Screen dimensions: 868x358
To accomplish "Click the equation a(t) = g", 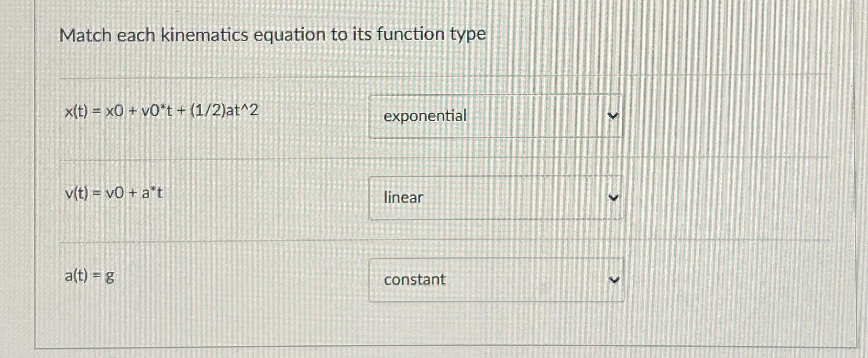I will point(89,276).
